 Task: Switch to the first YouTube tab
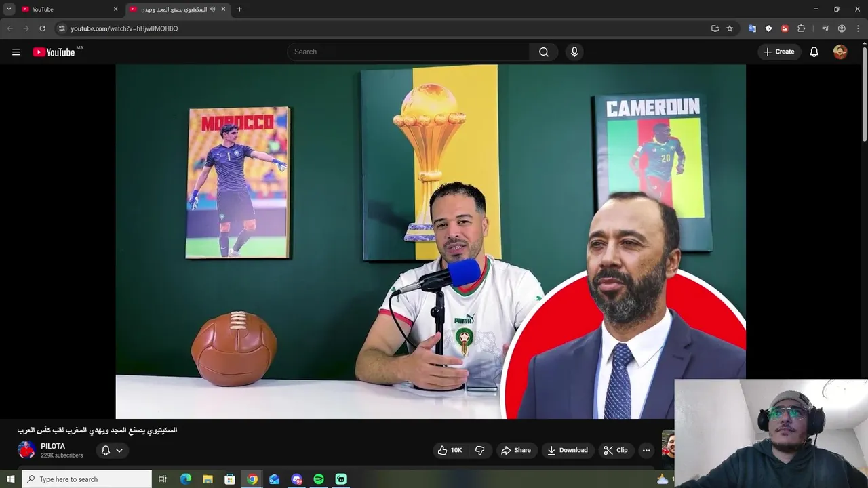tap(70, 9)
